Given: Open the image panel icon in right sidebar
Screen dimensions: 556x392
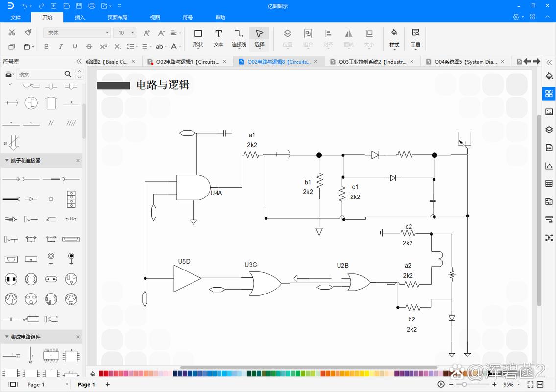Looking at the screenshot, I should tap(549, 112).
